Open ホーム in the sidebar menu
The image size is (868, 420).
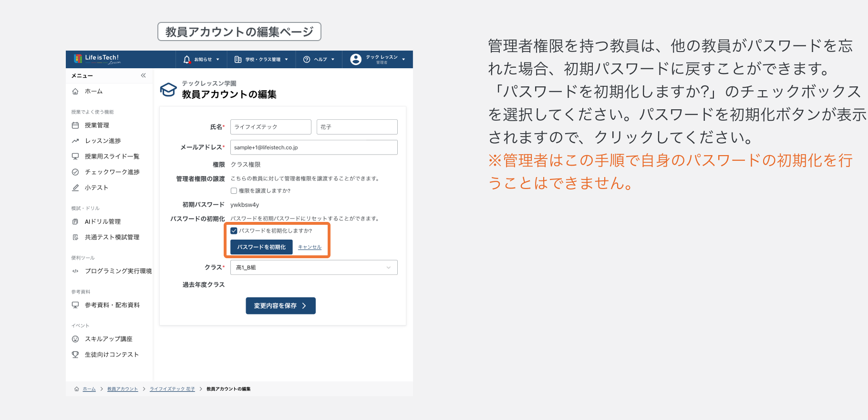tap(93, 91)
